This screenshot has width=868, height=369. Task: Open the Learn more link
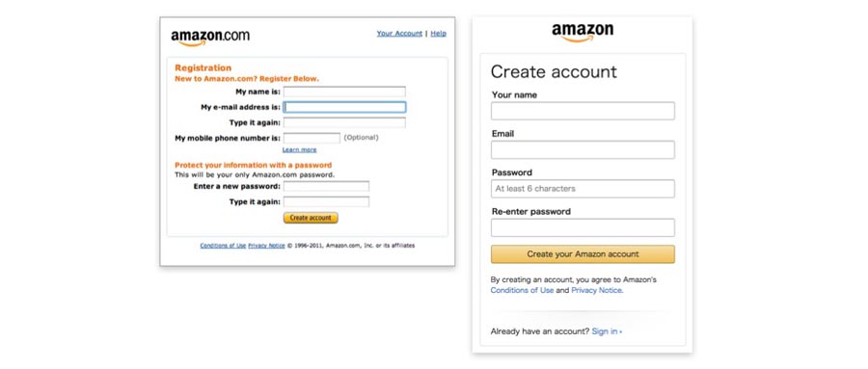click(x=300, y=150)
